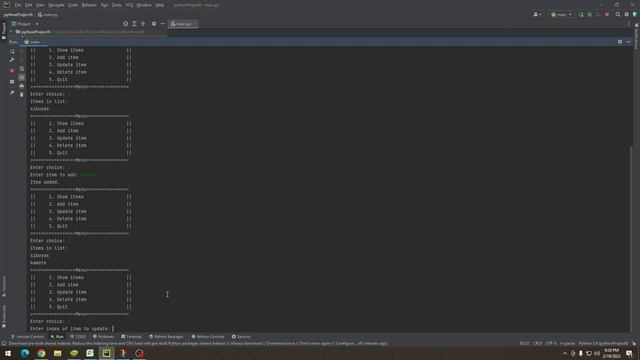Open the File menu

18,5
